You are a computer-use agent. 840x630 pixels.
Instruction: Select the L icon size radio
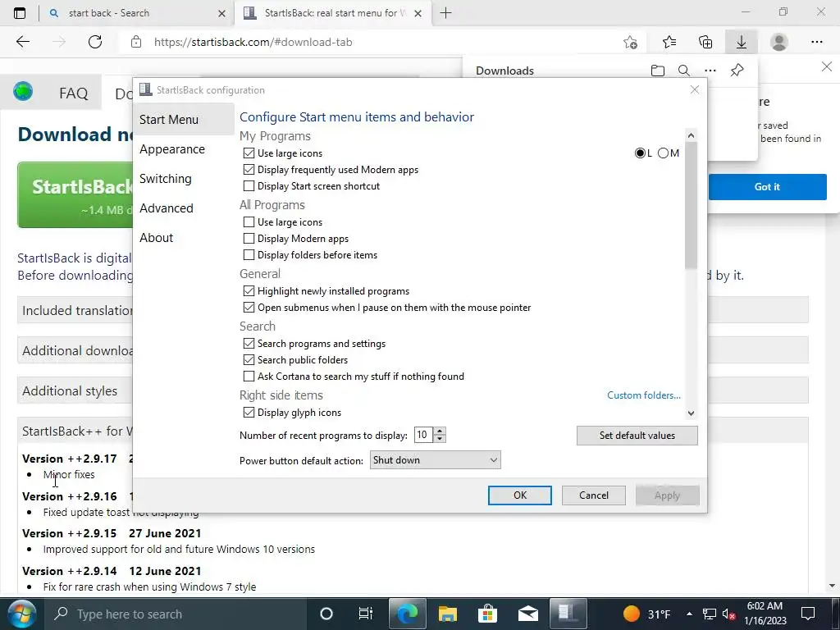(640, 153)
